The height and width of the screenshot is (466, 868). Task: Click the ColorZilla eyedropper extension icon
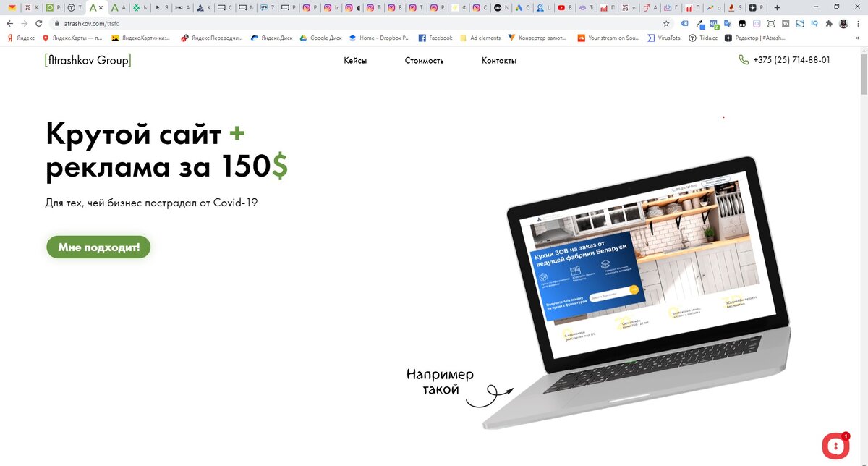(700, 24)
